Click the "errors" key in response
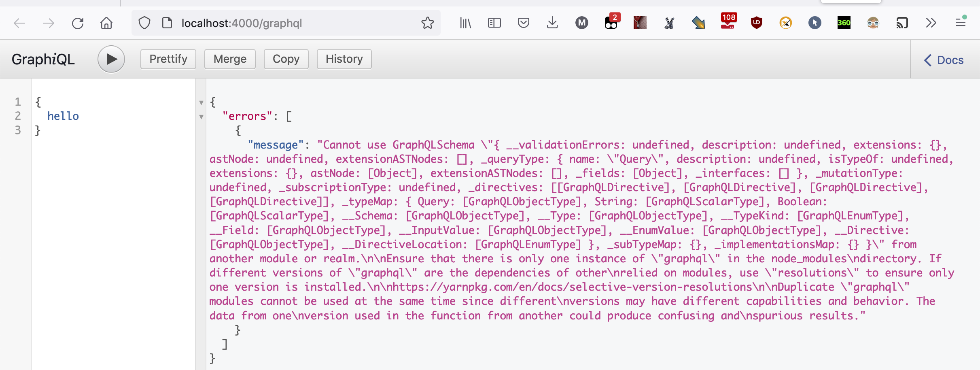The height and width of the screenshot is (370, 980). pyautogui.click(x=247, y=117)
